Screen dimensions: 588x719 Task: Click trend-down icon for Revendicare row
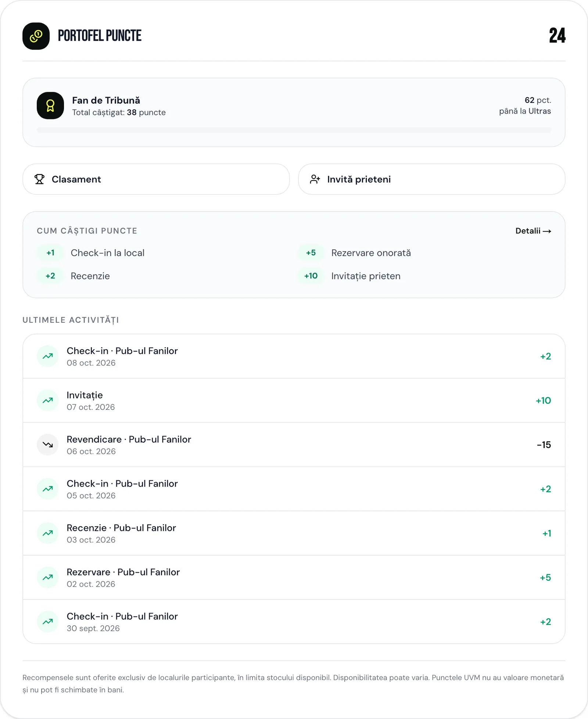48,444
